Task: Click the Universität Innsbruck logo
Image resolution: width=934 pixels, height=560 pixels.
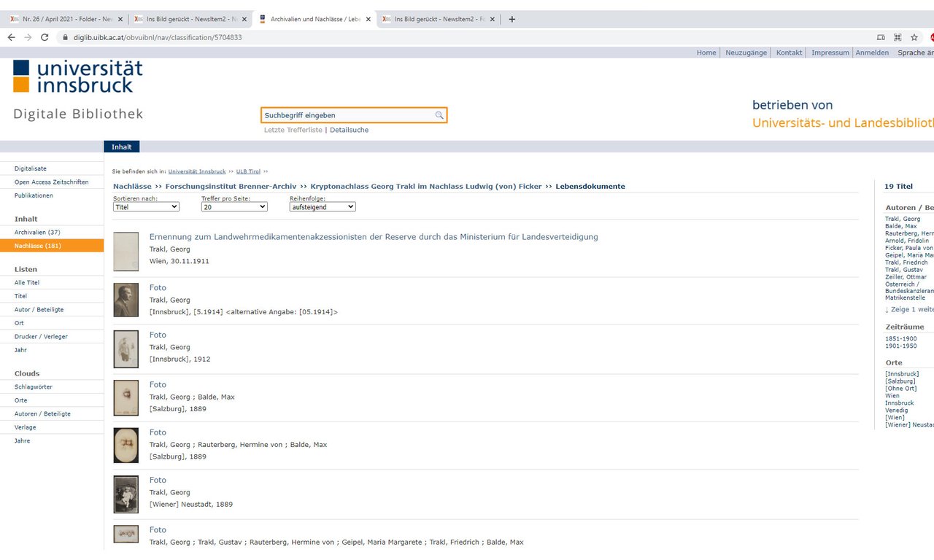Action: [78, 76]
